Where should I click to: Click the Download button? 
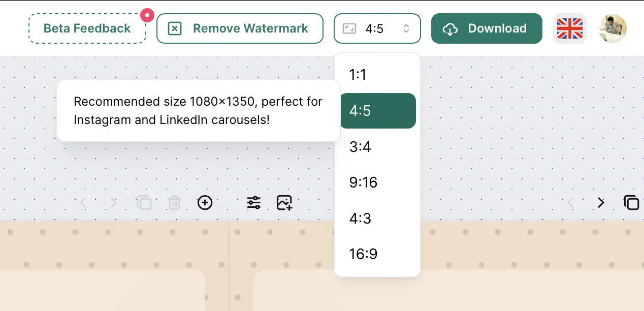[486, 28]
